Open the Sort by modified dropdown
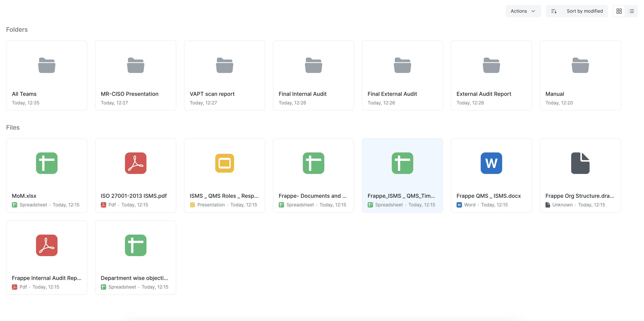The image size is (644, 321). click(585, 11)
